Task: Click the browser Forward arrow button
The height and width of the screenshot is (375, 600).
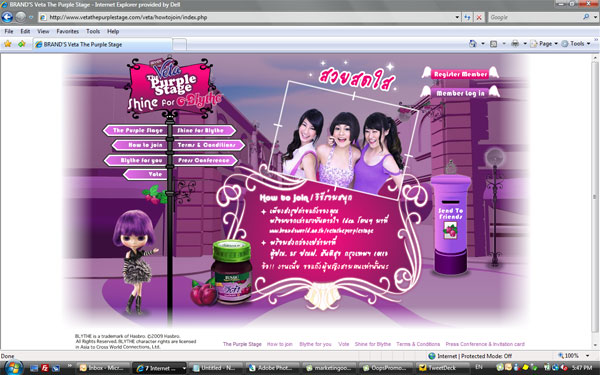Action: (21, 17)
